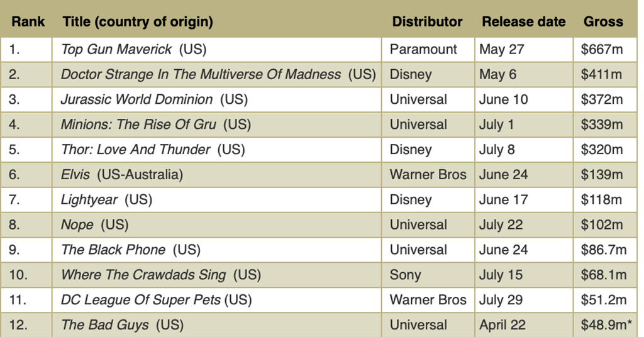Click the Title (country of origin) header
644x337 pixels.
tap(138, 21)
